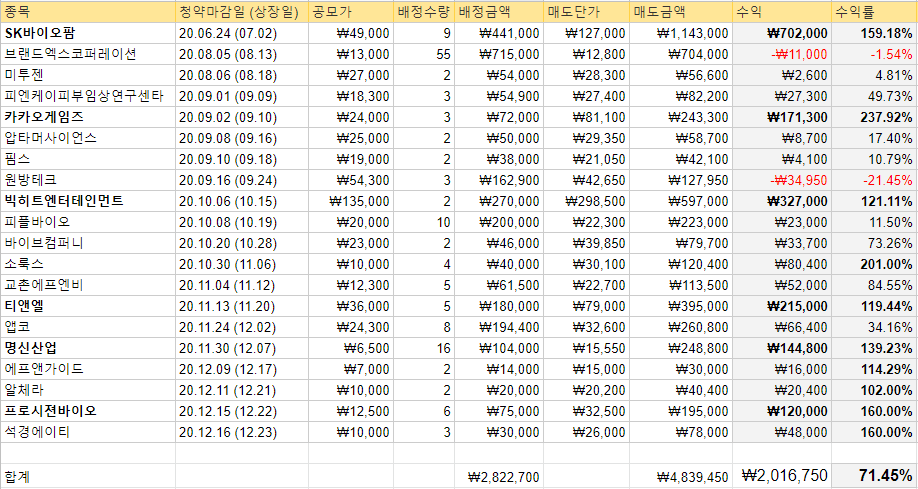Select the total ₩4,839,450 cell
Image resolution: width=918 pixels, height=489 pixels.
pyautogui.click(x=681, y=476)
